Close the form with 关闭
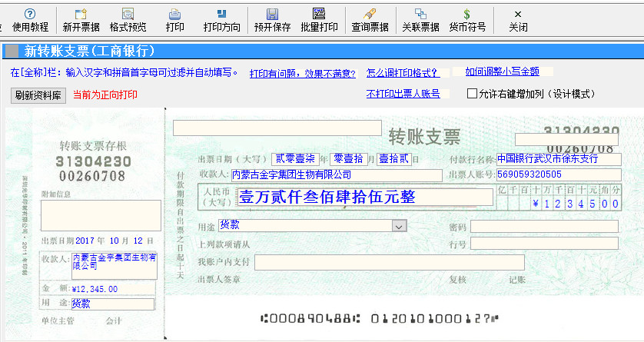Screen dimensions: 644x342 [x=518, y=21]
